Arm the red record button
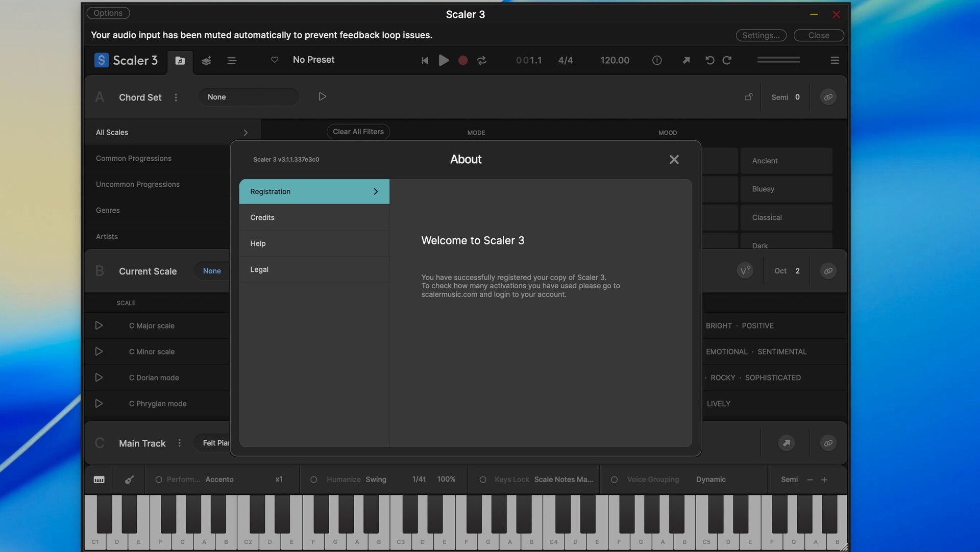980x552 pixels. coord(463,60)
